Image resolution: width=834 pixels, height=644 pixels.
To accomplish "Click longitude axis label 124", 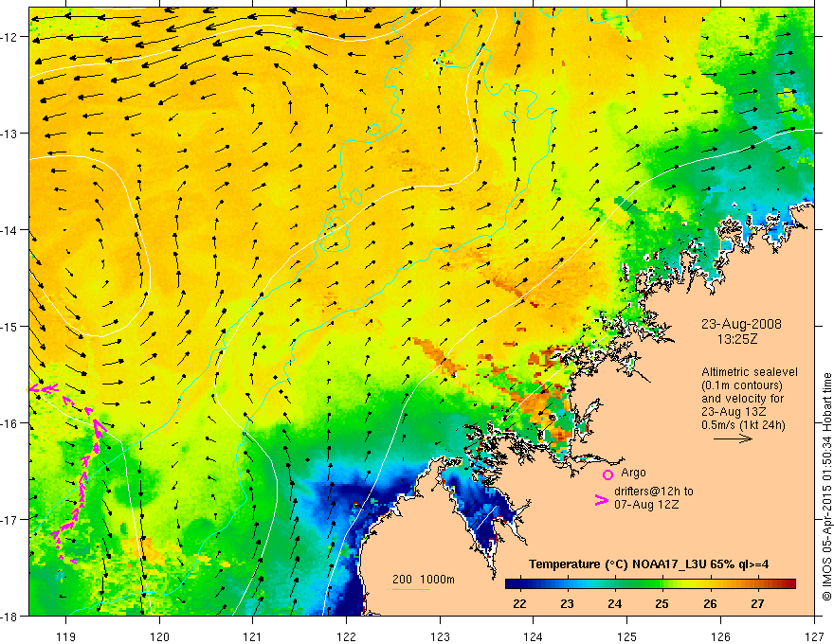I will pyautogui.click(x=534, y=636).
